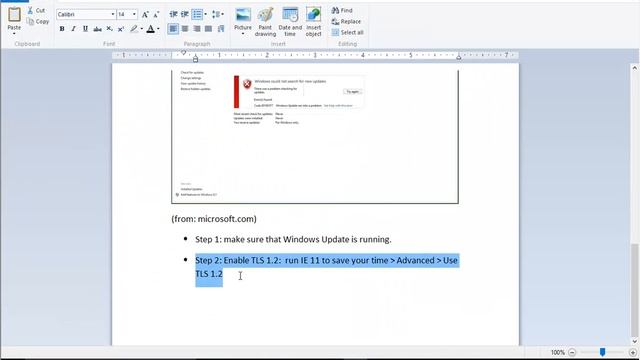Click the zoom slider handle
The width and height of the screenshot is (640, 360).
(x=602, y=352)
